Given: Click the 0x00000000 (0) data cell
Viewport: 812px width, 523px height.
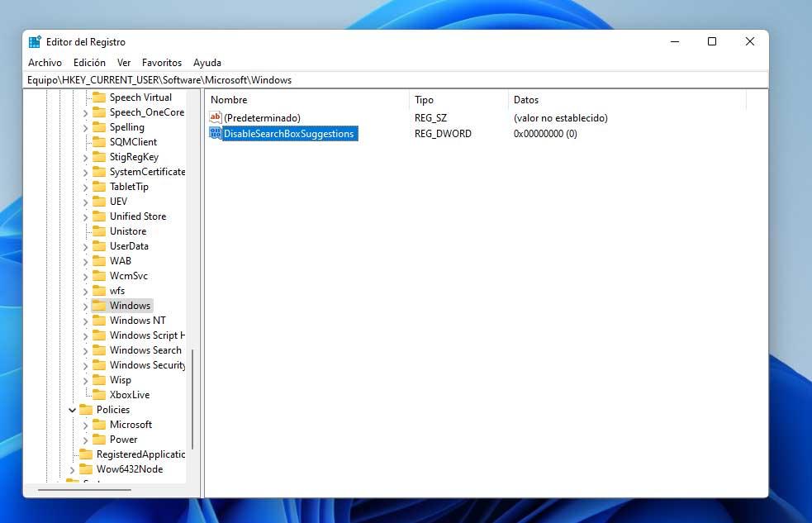Looking at the screenshot, I should 545,134.
